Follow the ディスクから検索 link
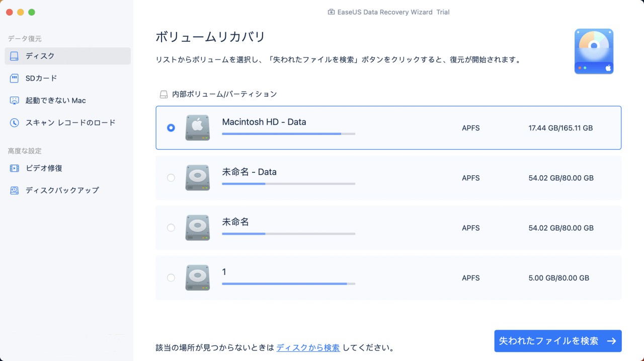 click(x=308, y=347)
